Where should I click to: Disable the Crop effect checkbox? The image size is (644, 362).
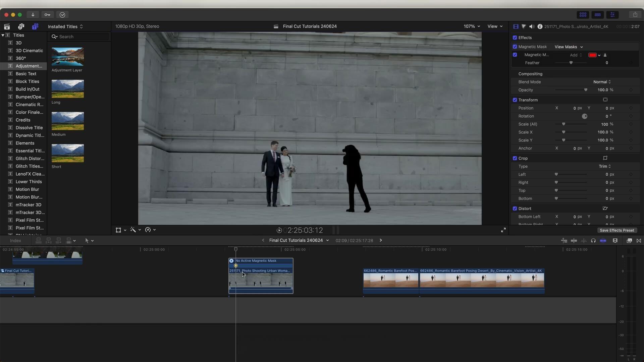(515, 158)
